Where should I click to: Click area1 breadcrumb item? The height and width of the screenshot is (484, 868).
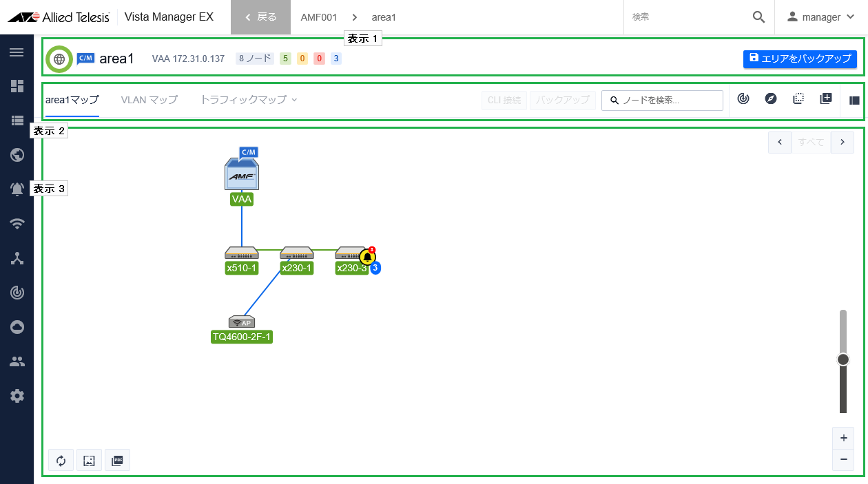click(384, 17)
